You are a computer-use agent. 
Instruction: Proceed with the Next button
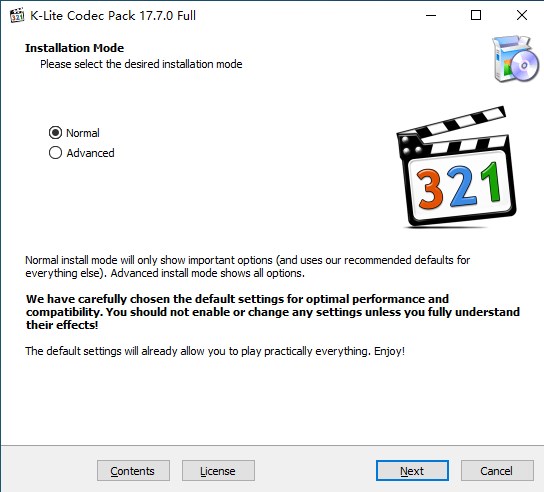pos(412,470)
